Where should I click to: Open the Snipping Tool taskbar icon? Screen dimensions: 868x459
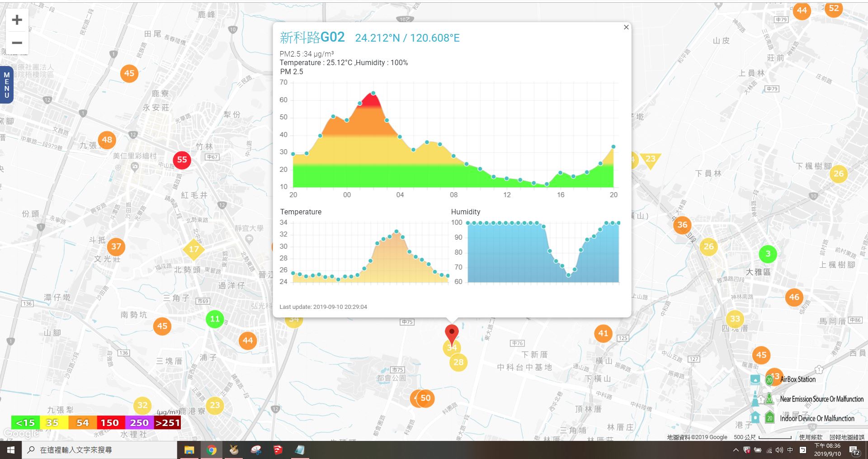coord(256,450)
